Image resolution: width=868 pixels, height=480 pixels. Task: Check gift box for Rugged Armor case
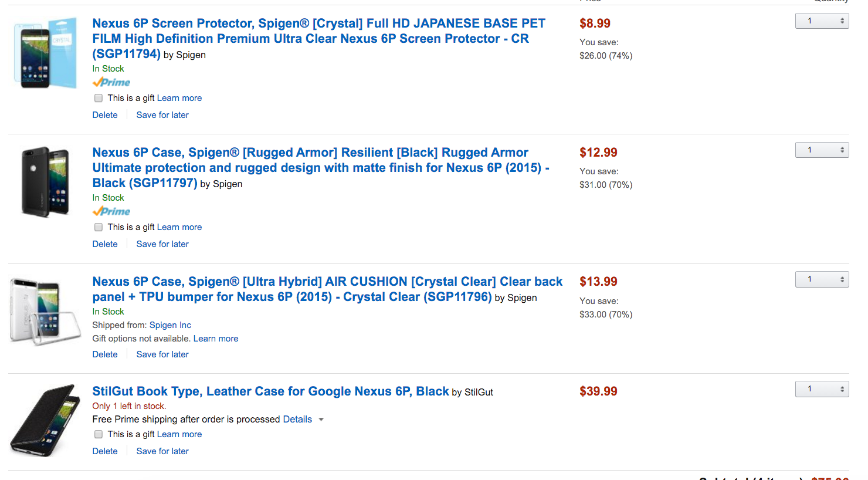click(x=99, y=227)
